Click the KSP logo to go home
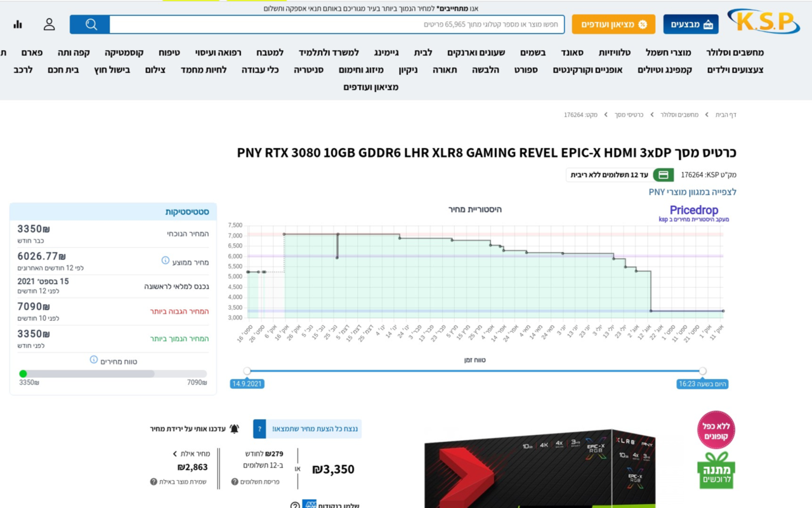Viewport: 812px width, 508px height. click(763, 22)
